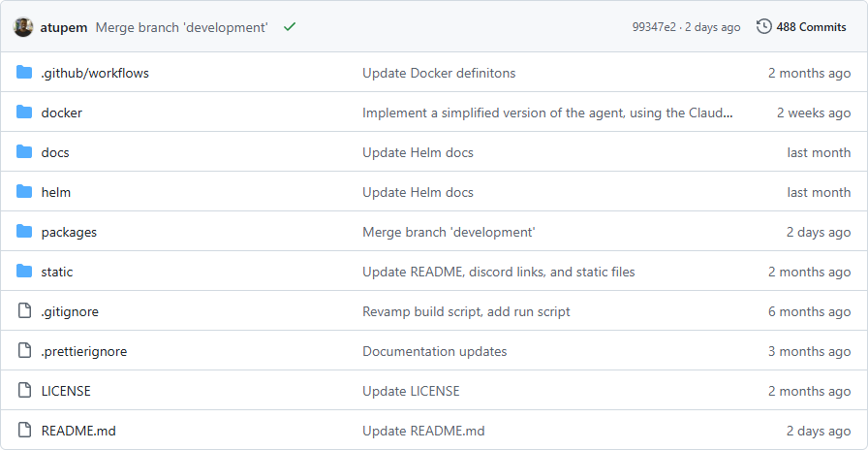Click the atupem user avatar
This screenshot has width=868, height=450.
point(23,27)
